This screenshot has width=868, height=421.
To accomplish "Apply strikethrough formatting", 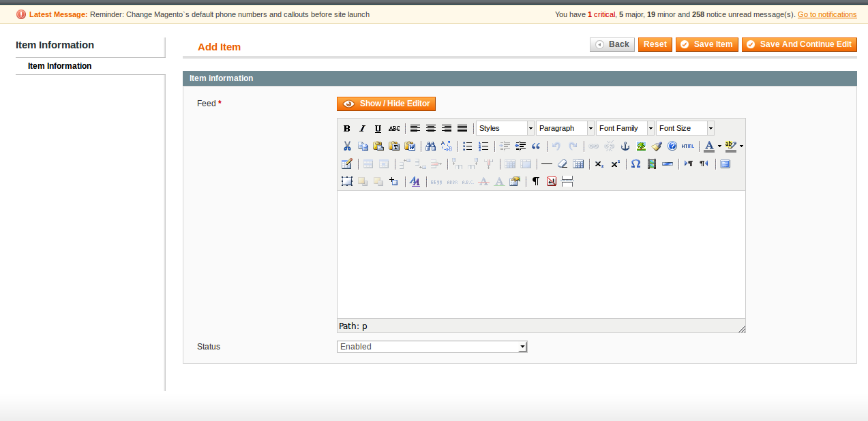I will click(x=394, y=128).
